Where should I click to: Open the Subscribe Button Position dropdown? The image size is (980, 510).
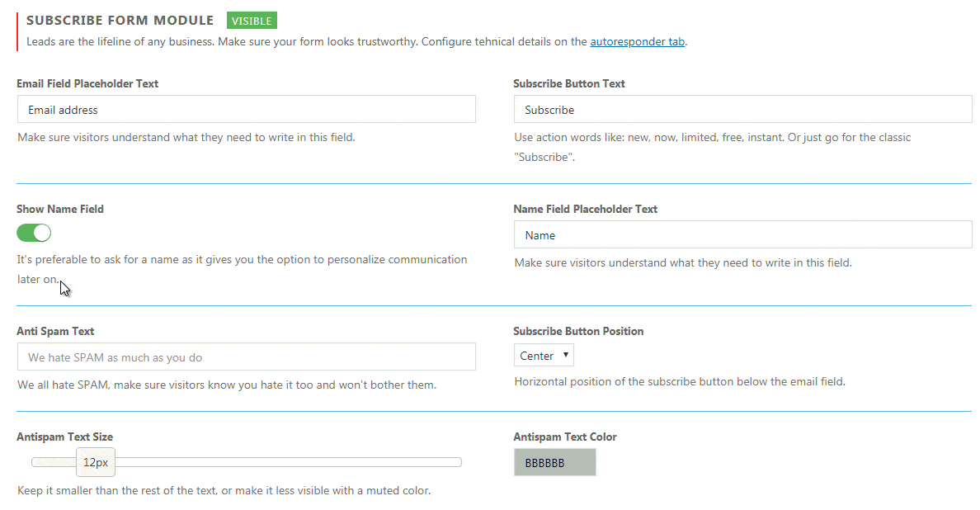click(x=544, y=356)
